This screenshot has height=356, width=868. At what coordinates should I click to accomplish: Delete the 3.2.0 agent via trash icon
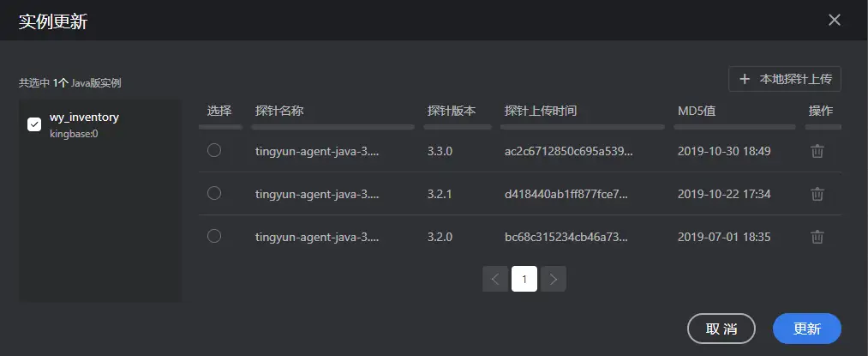tap(817, 237)
